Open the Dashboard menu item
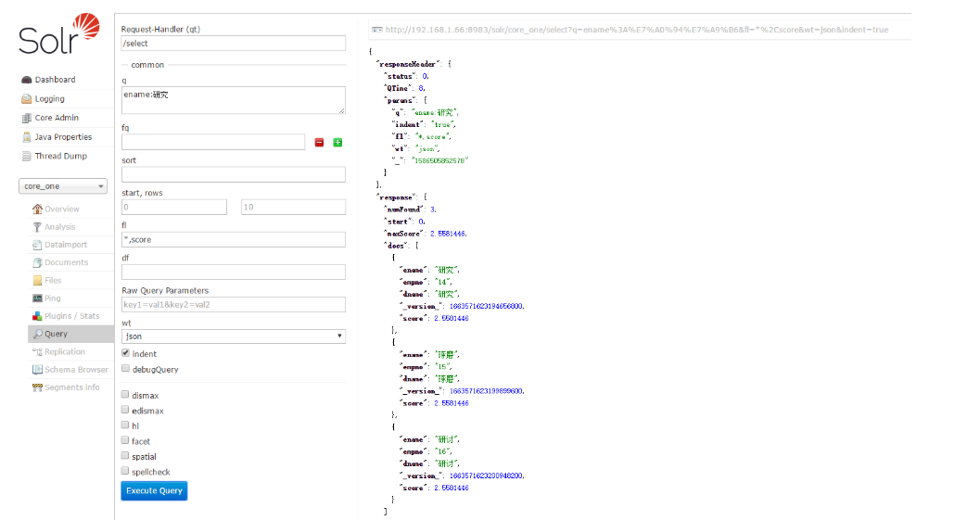 [x=55, y=80]
